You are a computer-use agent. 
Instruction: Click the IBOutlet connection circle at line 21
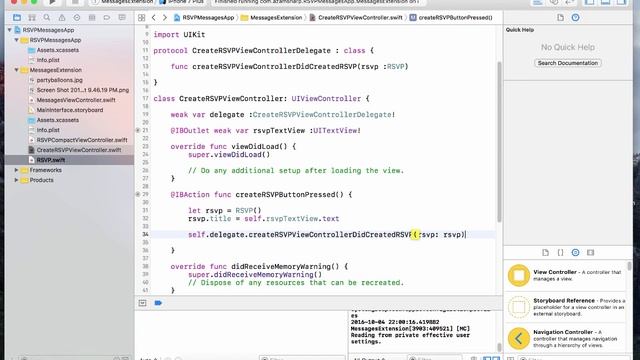pyautogui.click(x=138, y=131)
